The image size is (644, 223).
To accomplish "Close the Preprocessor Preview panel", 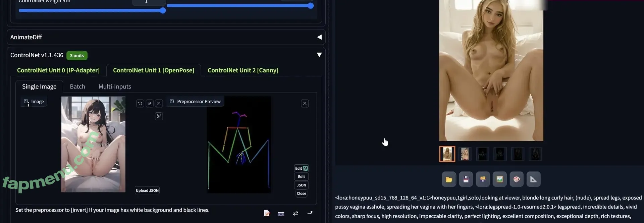I will (x=305, y=103).
